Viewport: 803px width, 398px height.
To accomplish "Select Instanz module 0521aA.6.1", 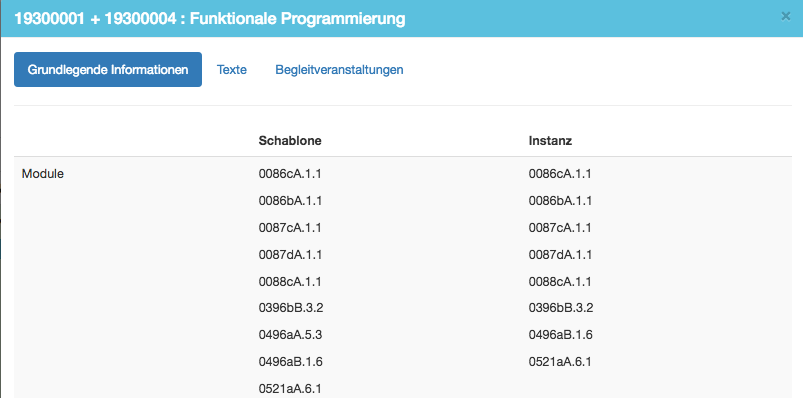I will click(x=560, y=362).
